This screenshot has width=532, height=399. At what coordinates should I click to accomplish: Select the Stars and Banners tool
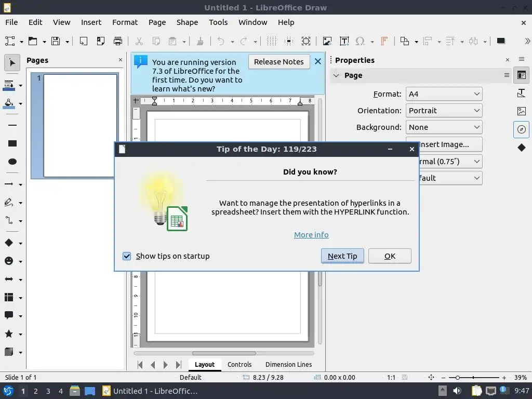point(9,334)
